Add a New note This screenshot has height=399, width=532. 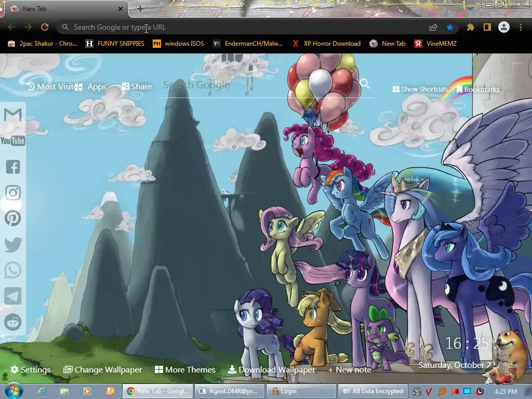pyautogui.click(x=350, y=370)
